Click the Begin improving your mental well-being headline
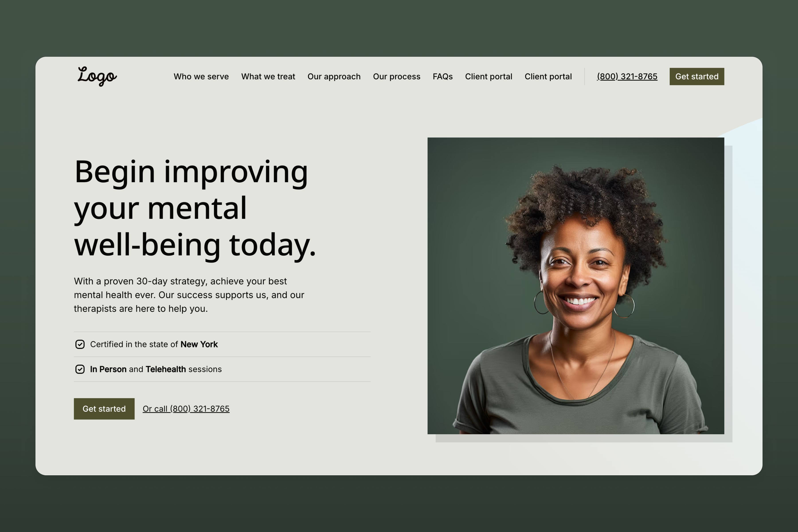 [195, 208]
